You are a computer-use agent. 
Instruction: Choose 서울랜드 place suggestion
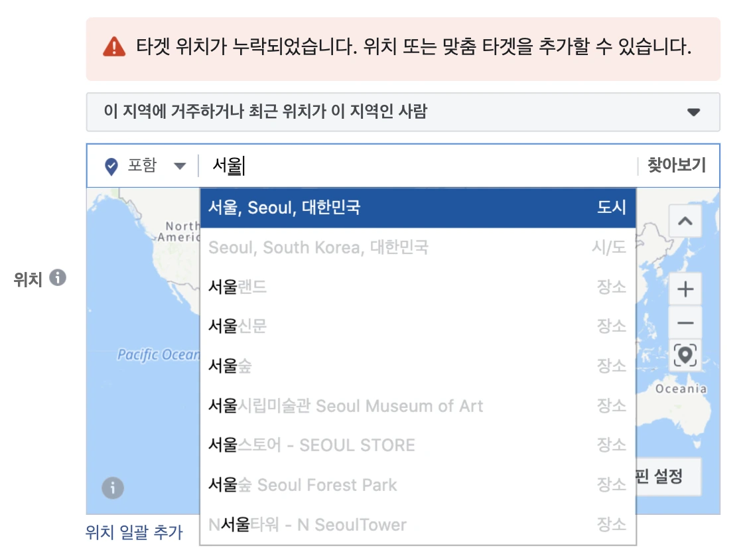pos(418,287)
